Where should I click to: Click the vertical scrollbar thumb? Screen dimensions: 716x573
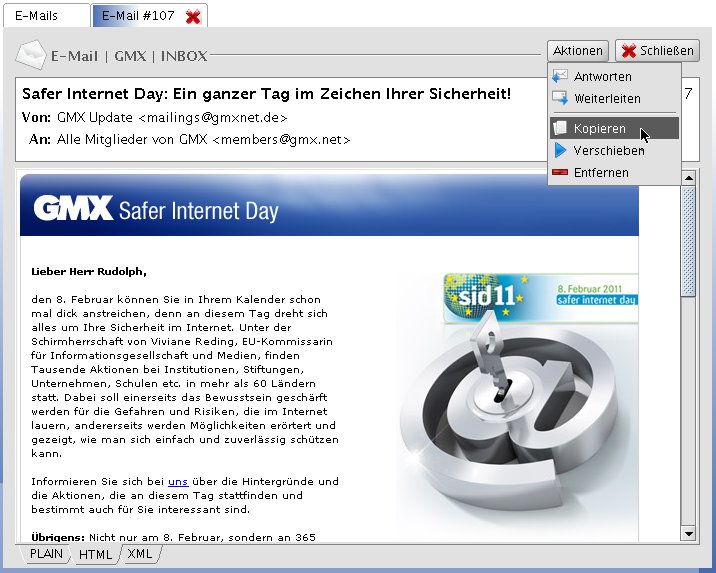click(x=688, y=242)
